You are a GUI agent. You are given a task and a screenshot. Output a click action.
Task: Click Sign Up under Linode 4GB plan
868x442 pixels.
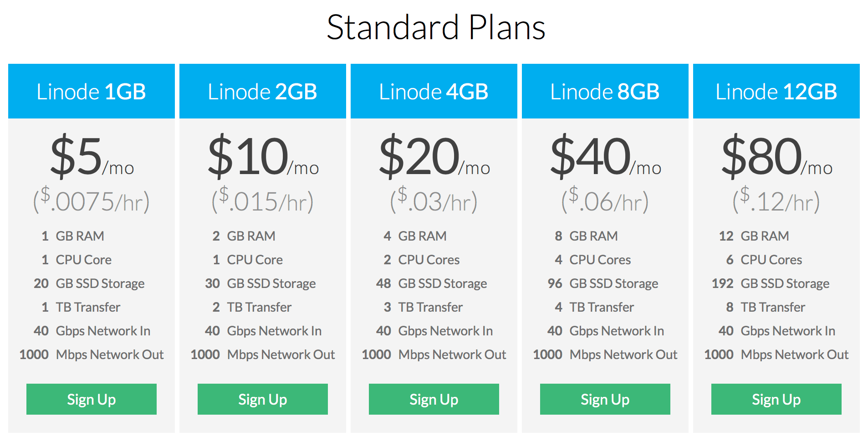(434, 399)
